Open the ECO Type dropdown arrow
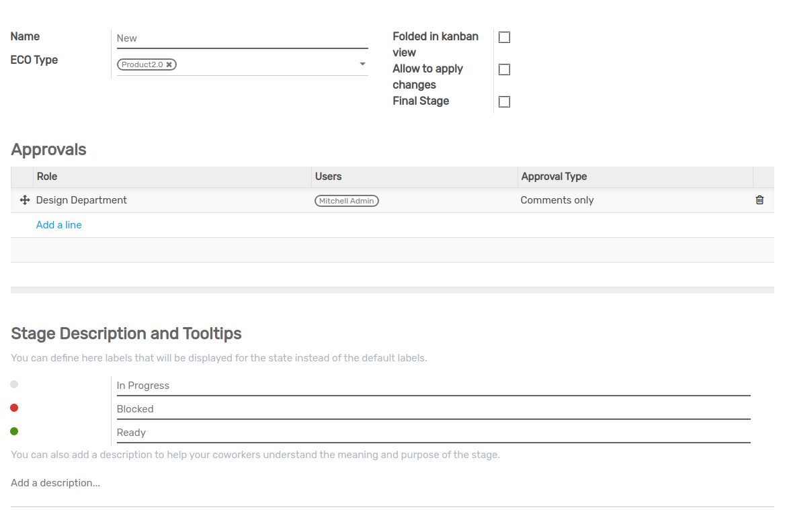 coord(362,64)
